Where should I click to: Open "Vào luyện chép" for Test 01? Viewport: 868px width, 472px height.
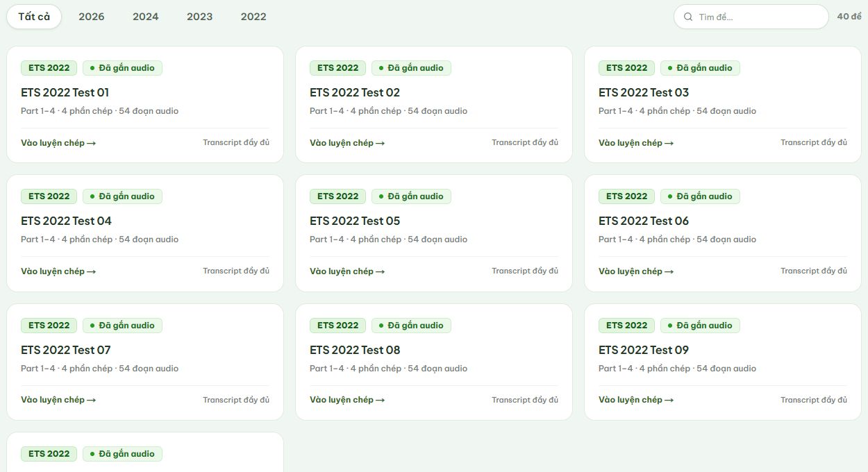click(x=58, y=143)
